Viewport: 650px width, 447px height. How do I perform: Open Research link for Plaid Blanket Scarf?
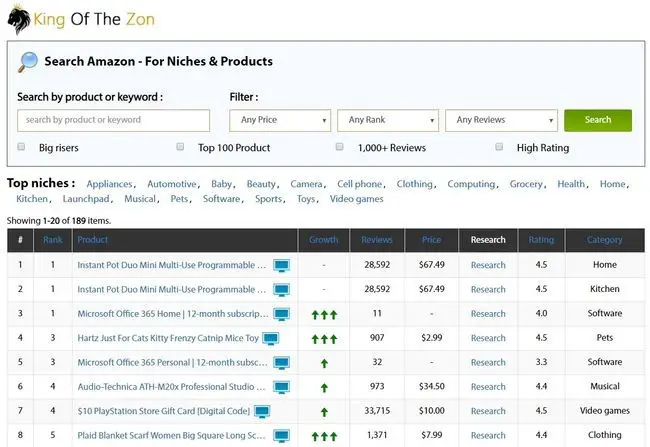coord(488,436)
